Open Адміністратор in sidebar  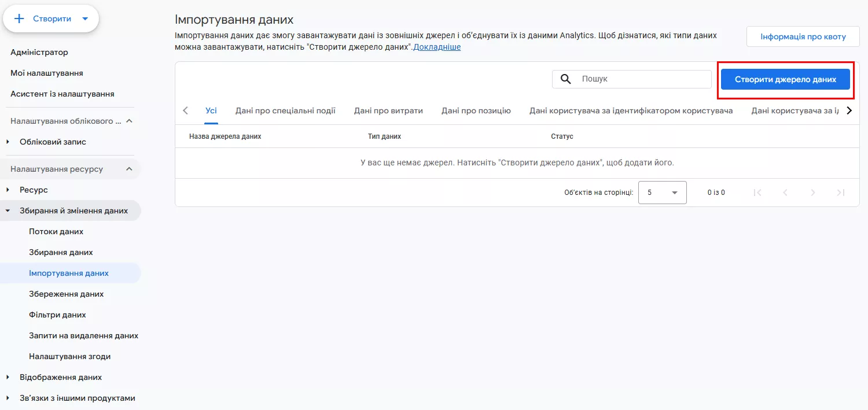pyautogui.click(x=39, y=52)
